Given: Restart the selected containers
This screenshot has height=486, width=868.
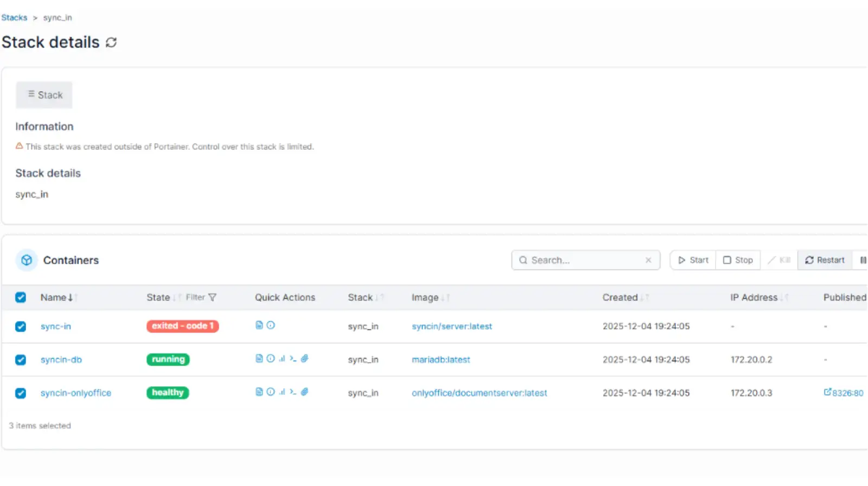Looking at the screenshot, I should coord(825,260).
